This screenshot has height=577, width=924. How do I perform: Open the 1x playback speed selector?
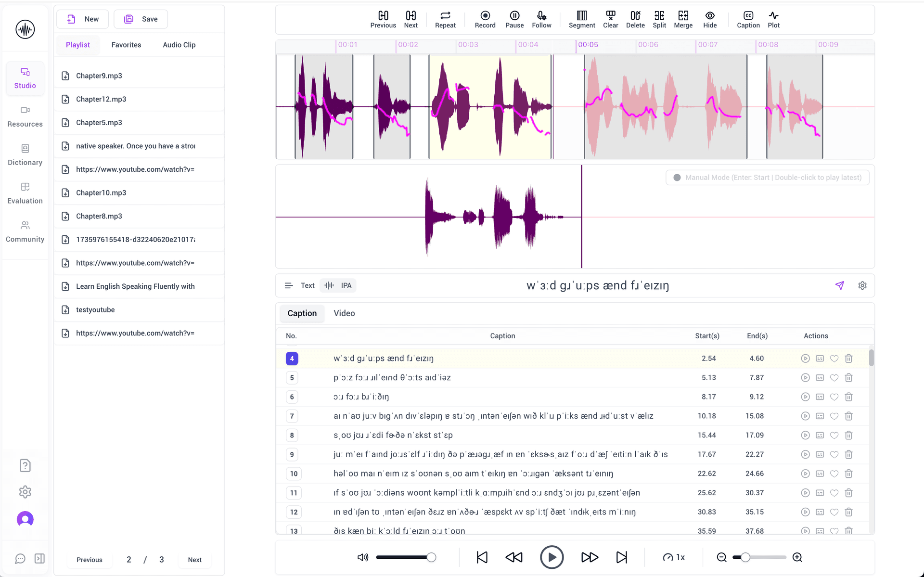675,557
